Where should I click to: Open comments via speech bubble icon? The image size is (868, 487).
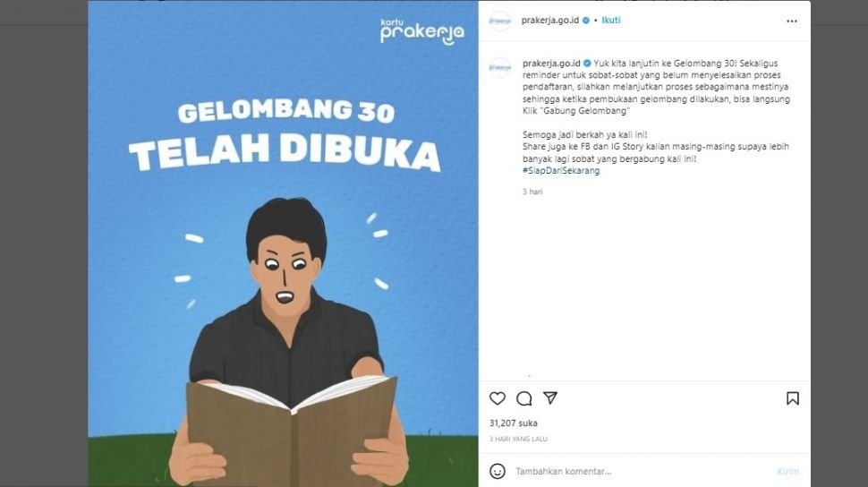tap(523, 398)
